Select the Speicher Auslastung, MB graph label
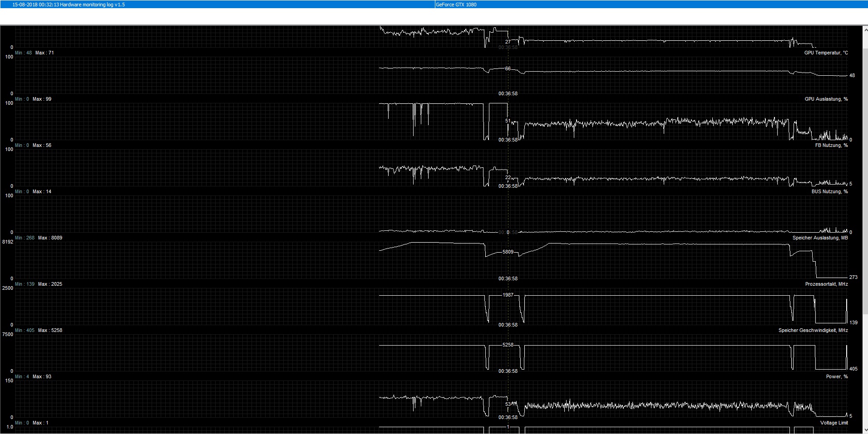The image size is (868, 434). pos(820,238)
